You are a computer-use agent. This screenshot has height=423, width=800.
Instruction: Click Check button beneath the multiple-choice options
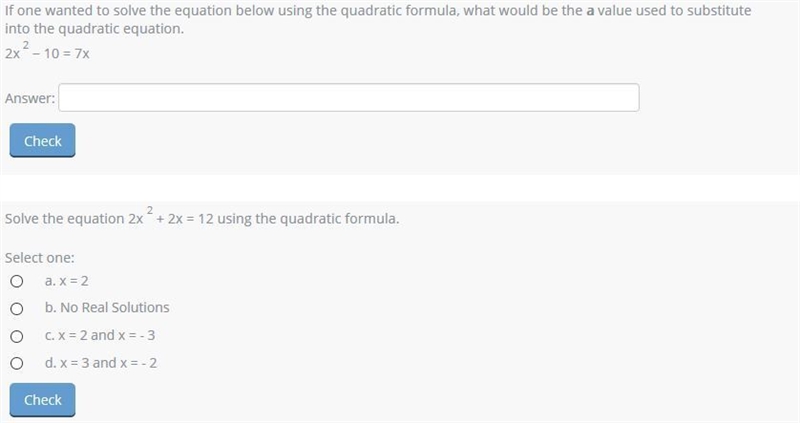coord(42,400)
